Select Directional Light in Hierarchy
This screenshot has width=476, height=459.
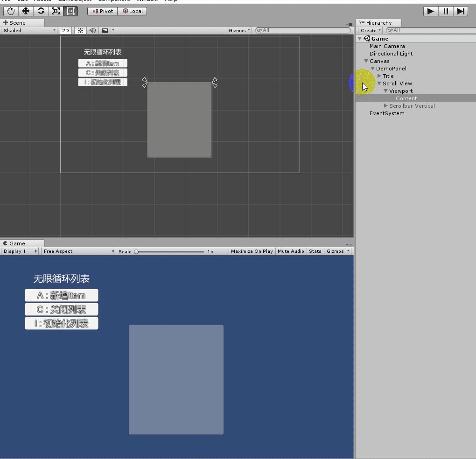tap(391, 54)
